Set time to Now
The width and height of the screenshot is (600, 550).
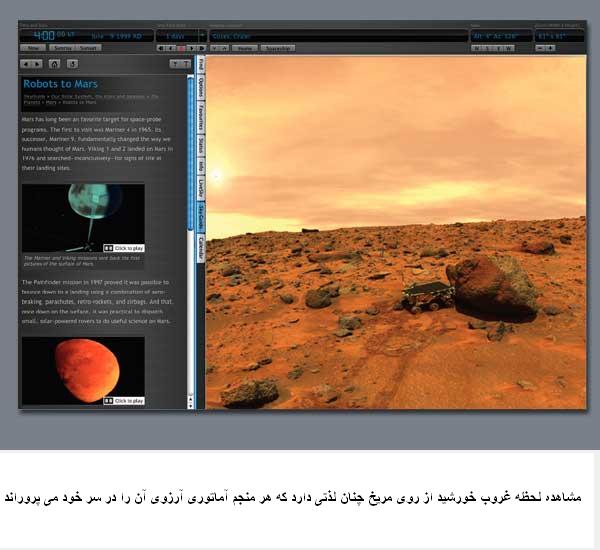pyautogui.click(x=33, y=48)
